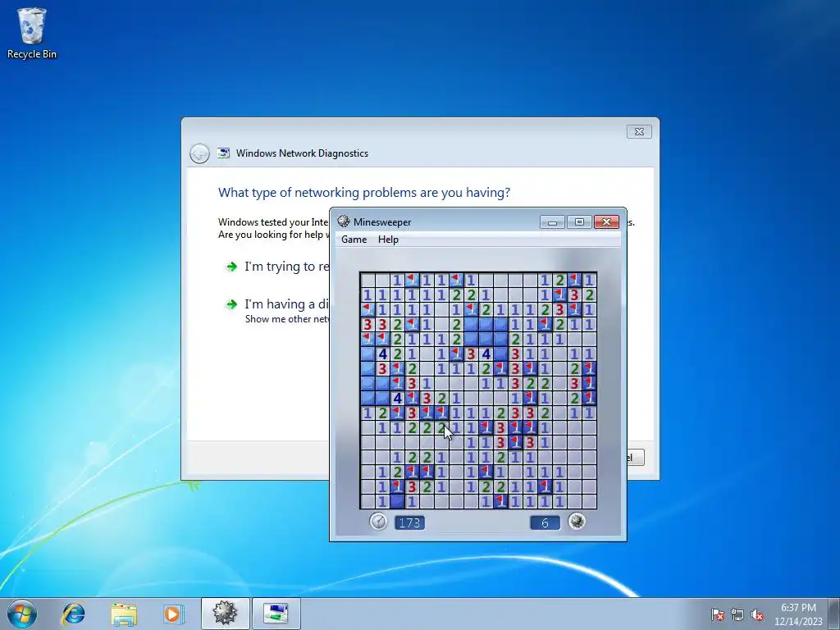Reveal the only unrevealed tile in the grid's bottom row
This screenshot has height=630, width=840.
coord(397,501)
